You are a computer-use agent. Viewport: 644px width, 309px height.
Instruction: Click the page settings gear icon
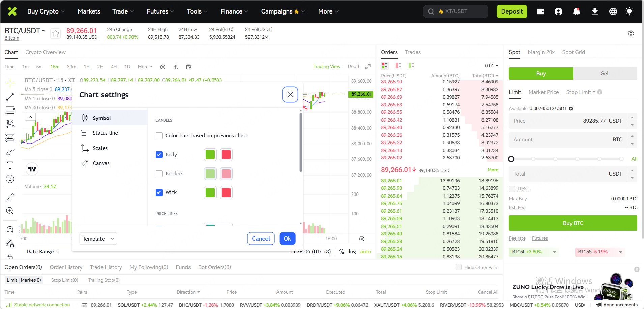(631, 33)
